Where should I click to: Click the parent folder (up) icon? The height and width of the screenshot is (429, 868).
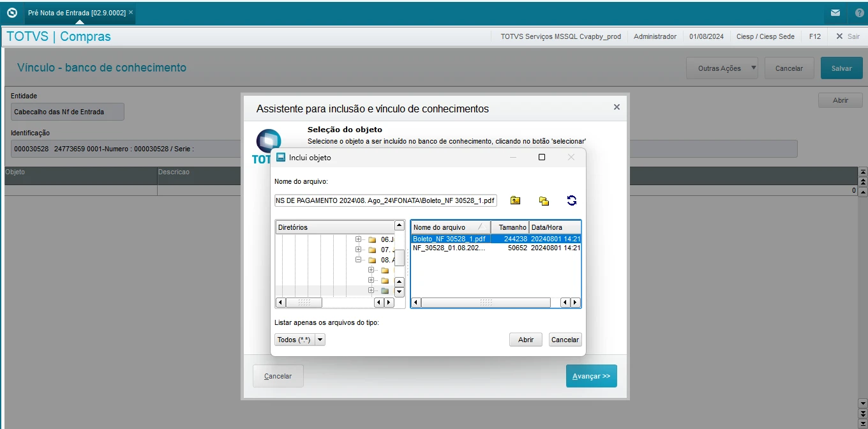[515, 200]
